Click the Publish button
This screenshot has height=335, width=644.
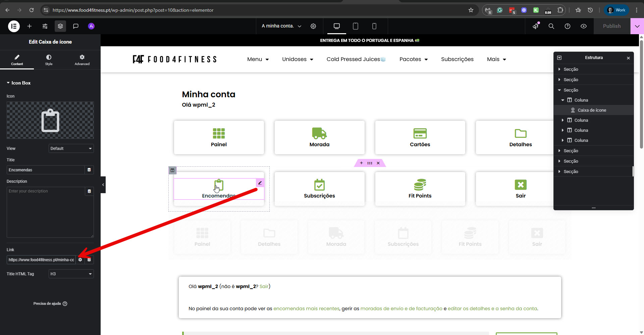tap(611, 26)
